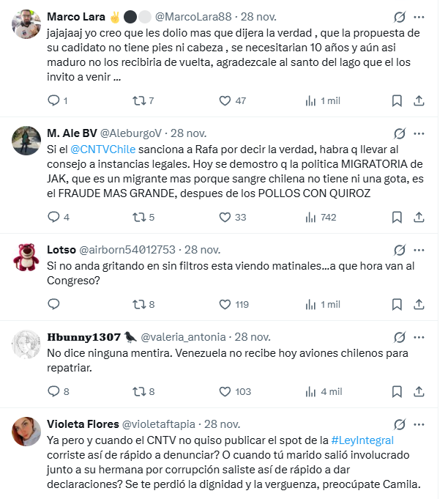Screen dimensions: 448x499
Task: View analytics of M. Ale BV's tweet
Action: click(x=310, y=217)
